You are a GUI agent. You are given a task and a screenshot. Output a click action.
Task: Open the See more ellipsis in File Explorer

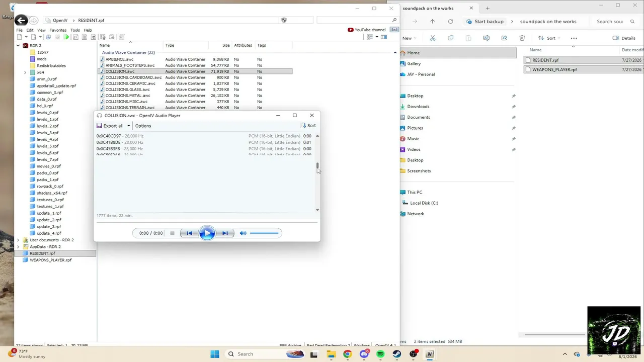tap(574, 38)
